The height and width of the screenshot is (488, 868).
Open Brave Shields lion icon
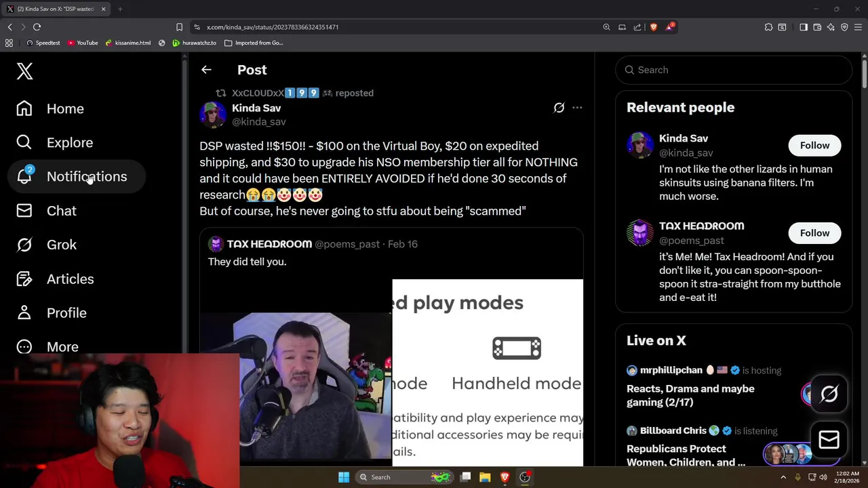coord(654,27)
